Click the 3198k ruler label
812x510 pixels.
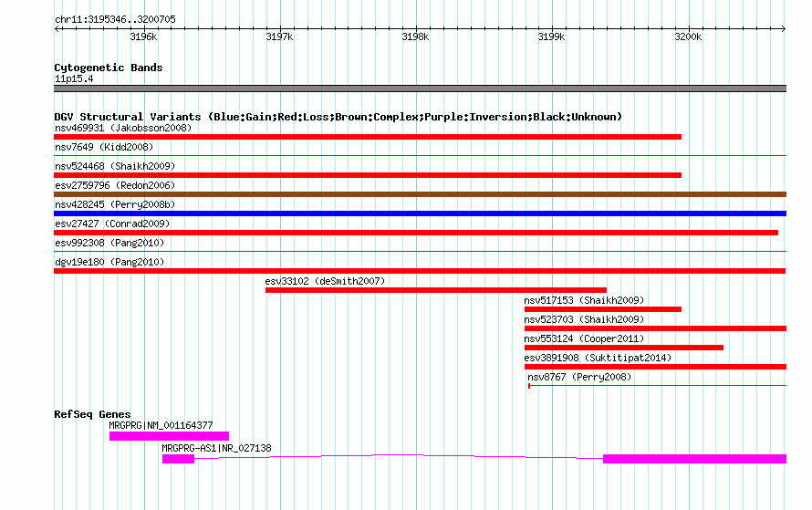(415, 36)
